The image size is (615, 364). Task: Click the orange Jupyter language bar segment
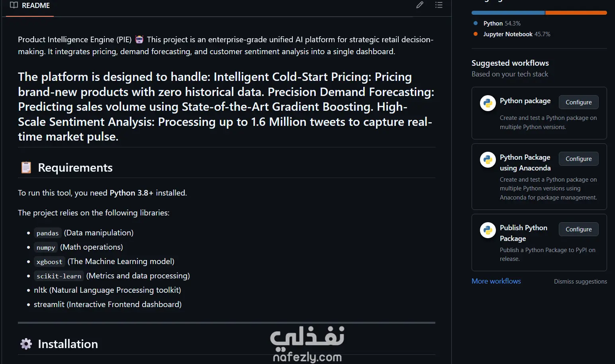(x=576, y=13)
